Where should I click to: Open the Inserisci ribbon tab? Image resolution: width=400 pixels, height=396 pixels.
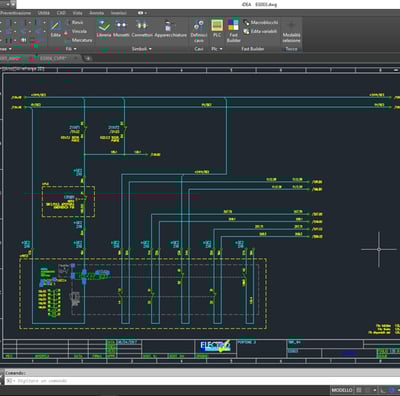click(119, 13)
